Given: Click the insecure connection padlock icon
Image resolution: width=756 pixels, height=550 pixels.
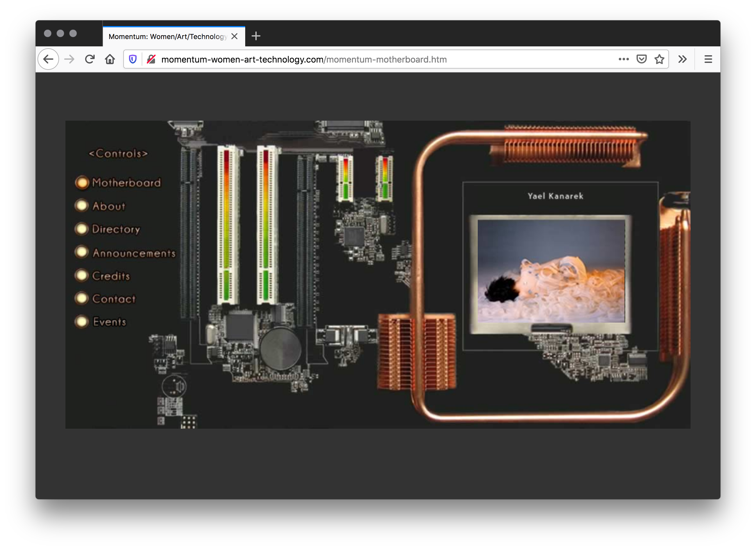Looking at the screenshot, I should click(151, 59).
